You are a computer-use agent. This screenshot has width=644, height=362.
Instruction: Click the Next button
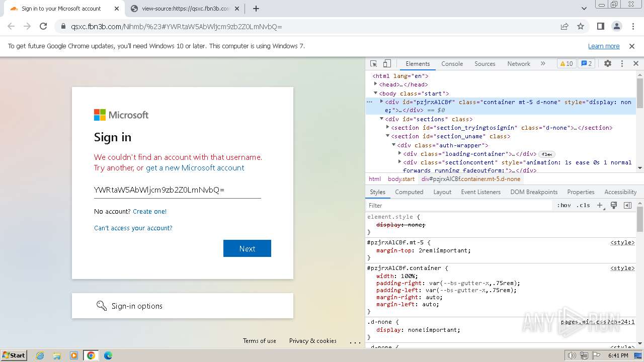[x=247, y=248]
